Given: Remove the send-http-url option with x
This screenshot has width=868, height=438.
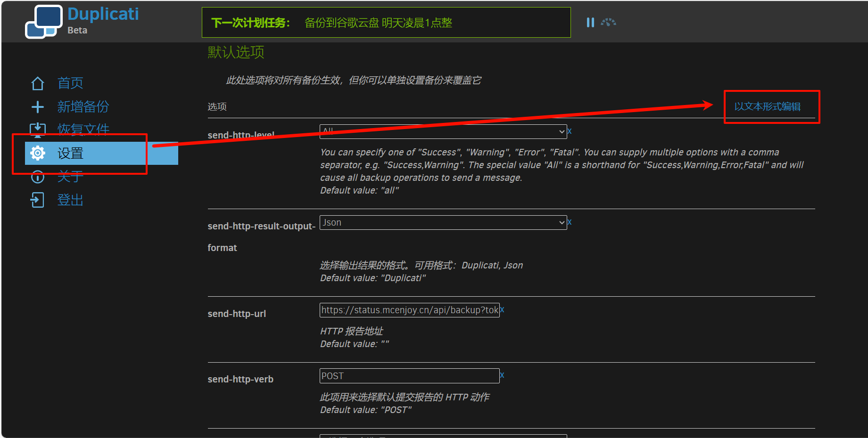Looking at the screenshot, I should 502,310.
